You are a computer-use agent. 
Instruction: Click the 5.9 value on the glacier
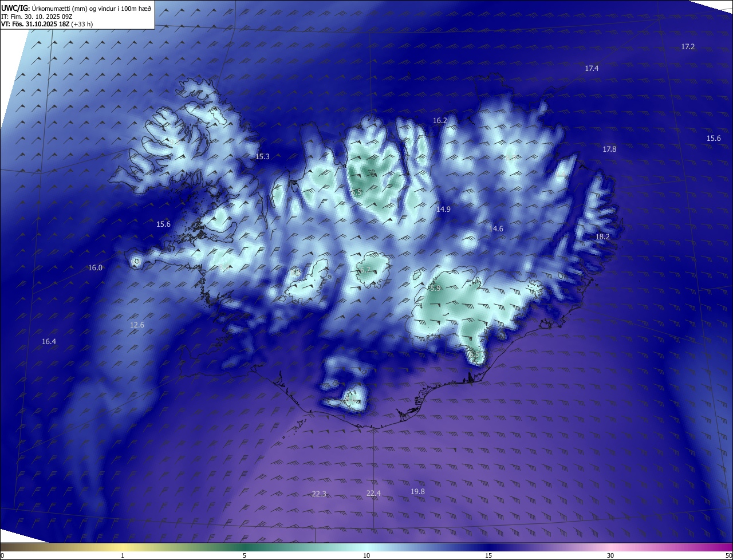(x=435, y=289)
